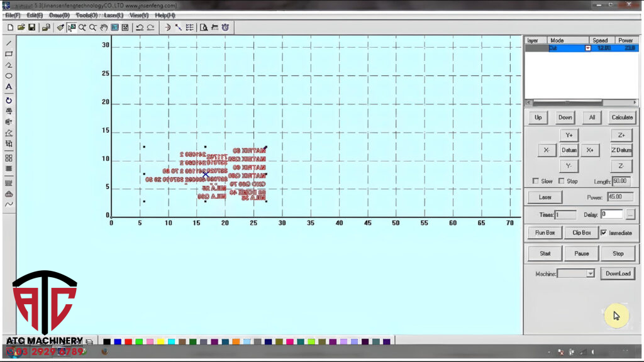Select the Ellipse drawing tool

tap(9, 76)
